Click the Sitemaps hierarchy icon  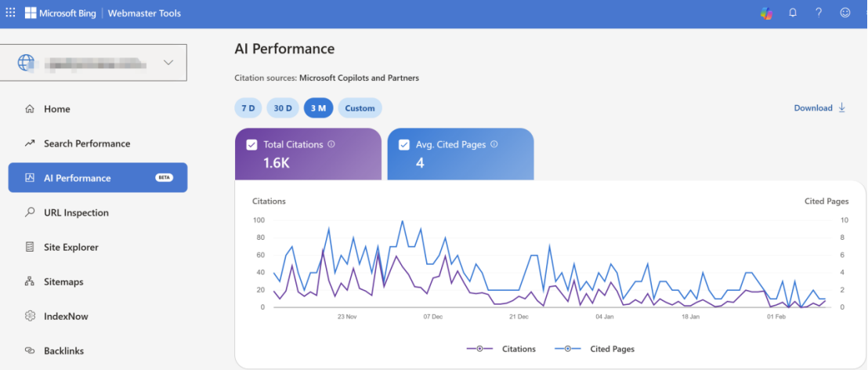click(x=30, y=281)
